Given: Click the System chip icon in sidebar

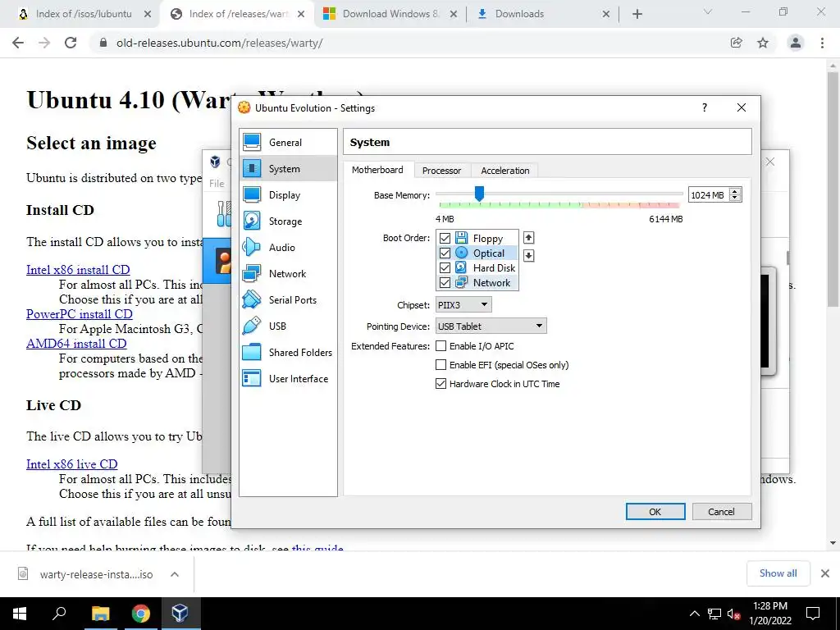Looking at the screenshot, I should pos(252,169).
